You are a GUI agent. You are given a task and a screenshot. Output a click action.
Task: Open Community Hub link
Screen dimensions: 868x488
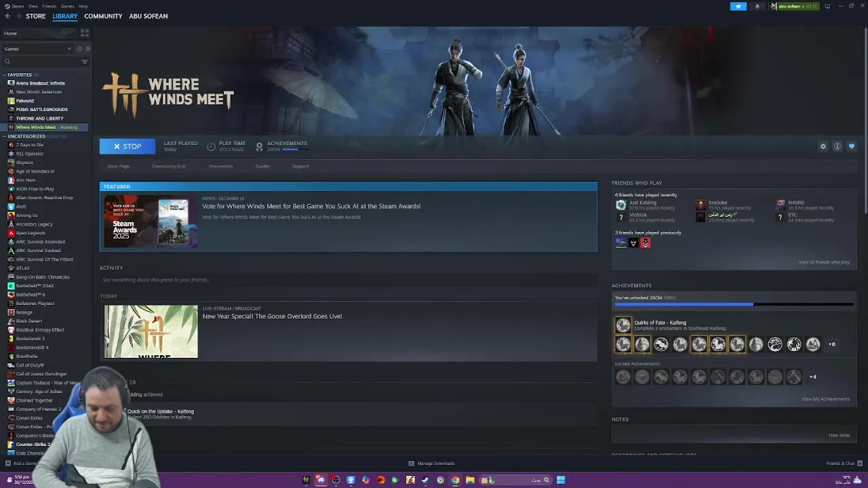[169, 166]
